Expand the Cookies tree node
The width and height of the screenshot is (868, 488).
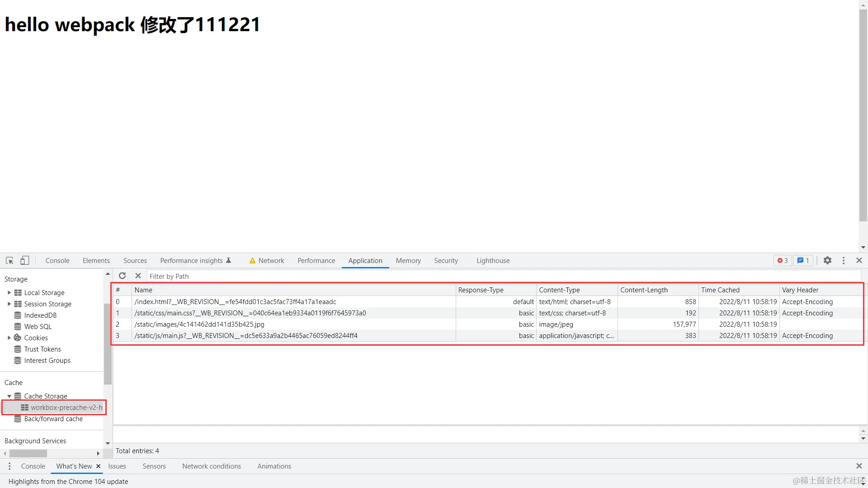(9, 338)
